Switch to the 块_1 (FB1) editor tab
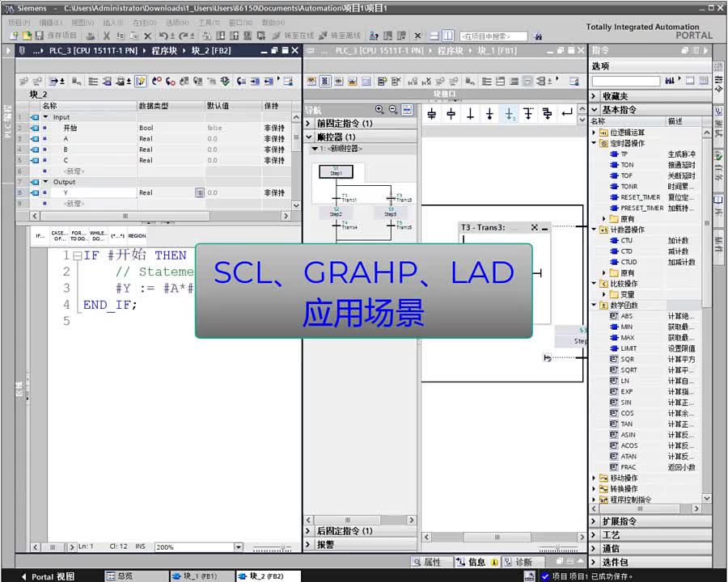 pyautogui.click(x=201, y=576)
